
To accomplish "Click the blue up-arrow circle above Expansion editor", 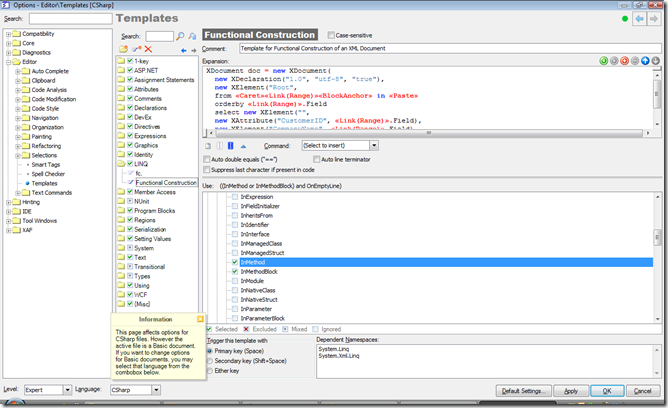I will pyautogui.click(x=645, y=61).
